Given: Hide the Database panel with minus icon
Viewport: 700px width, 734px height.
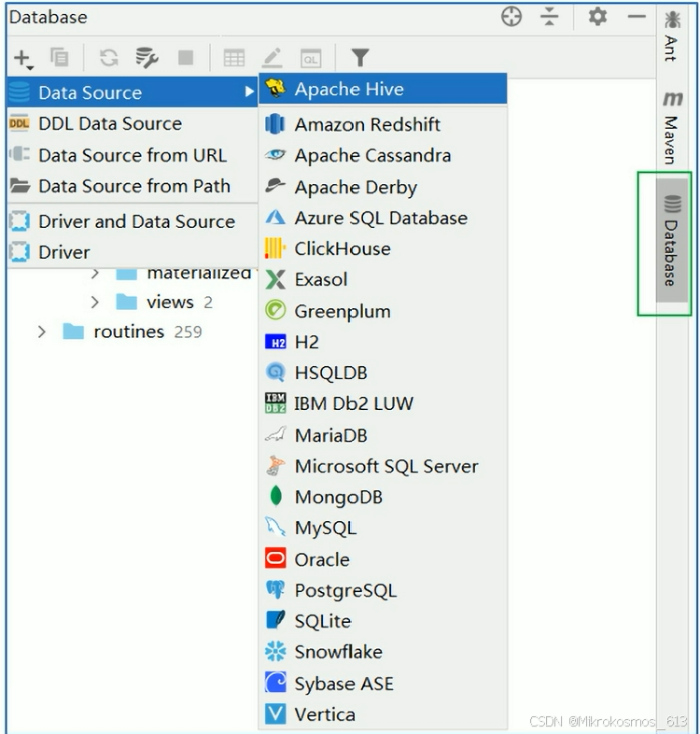Looking at the screenshot, I should (x=637, y=18).
